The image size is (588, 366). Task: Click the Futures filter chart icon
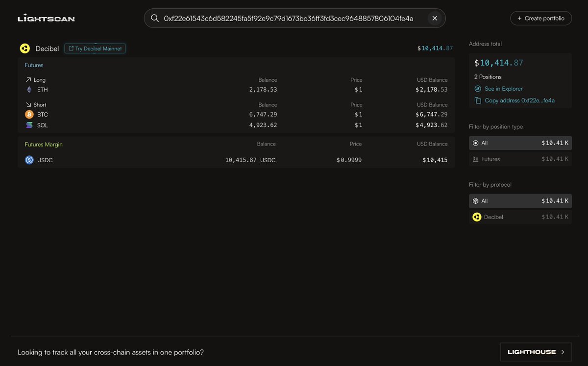click(475, 159)
